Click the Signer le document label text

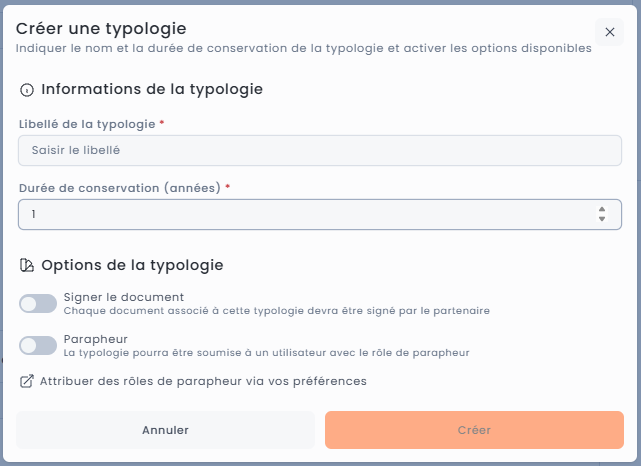pyautogui.click(x=123, y=297)
